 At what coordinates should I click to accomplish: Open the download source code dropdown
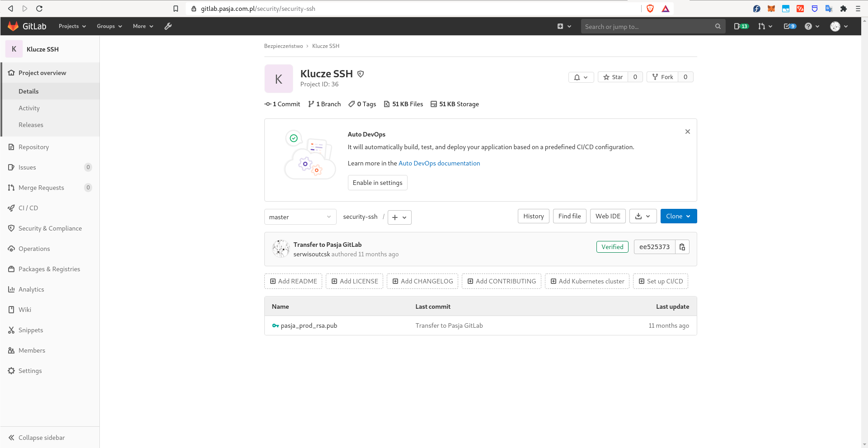pos(643,216)
